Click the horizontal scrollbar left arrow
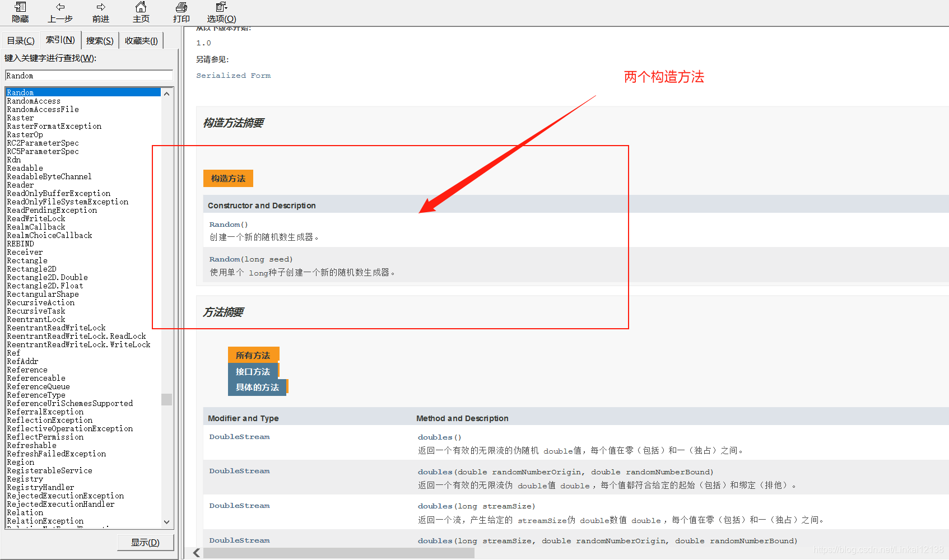The width and height of the screenshot is (949, 560). (x=197, y=553)
